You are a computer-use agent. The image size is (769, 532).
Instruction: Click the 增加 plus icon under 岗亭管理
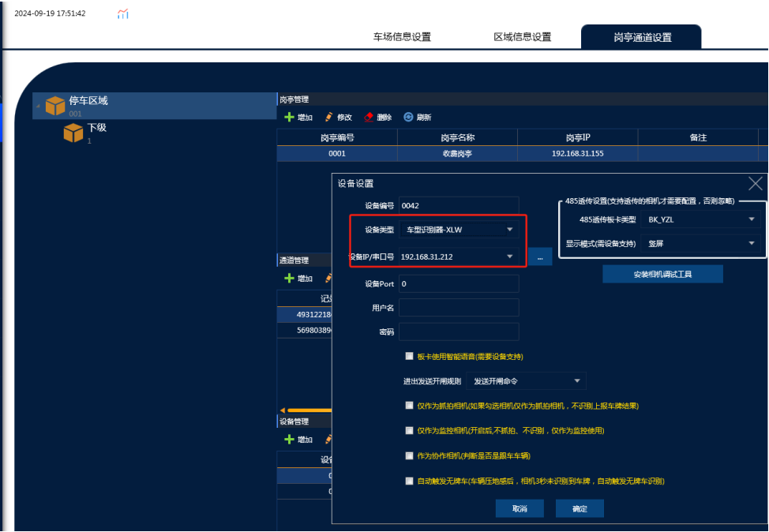click(x=289, y=117)
